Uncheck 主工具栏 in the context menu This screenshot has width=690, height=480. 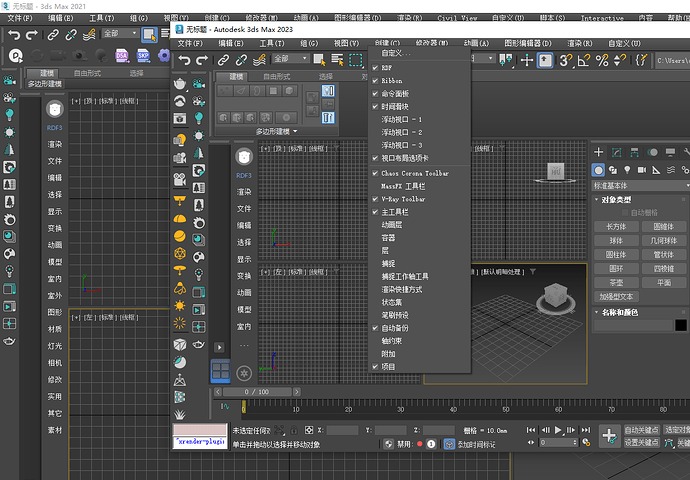point(375,212)
